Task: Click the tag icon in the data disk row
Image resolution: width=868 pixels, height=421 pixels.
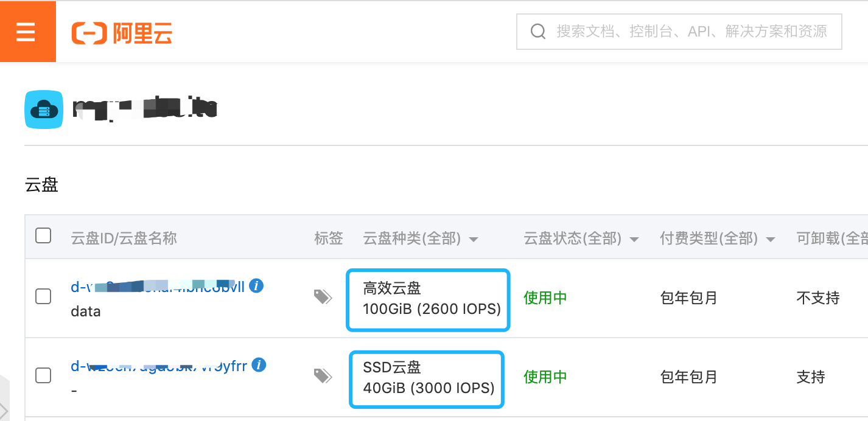Action: [323, 297]
